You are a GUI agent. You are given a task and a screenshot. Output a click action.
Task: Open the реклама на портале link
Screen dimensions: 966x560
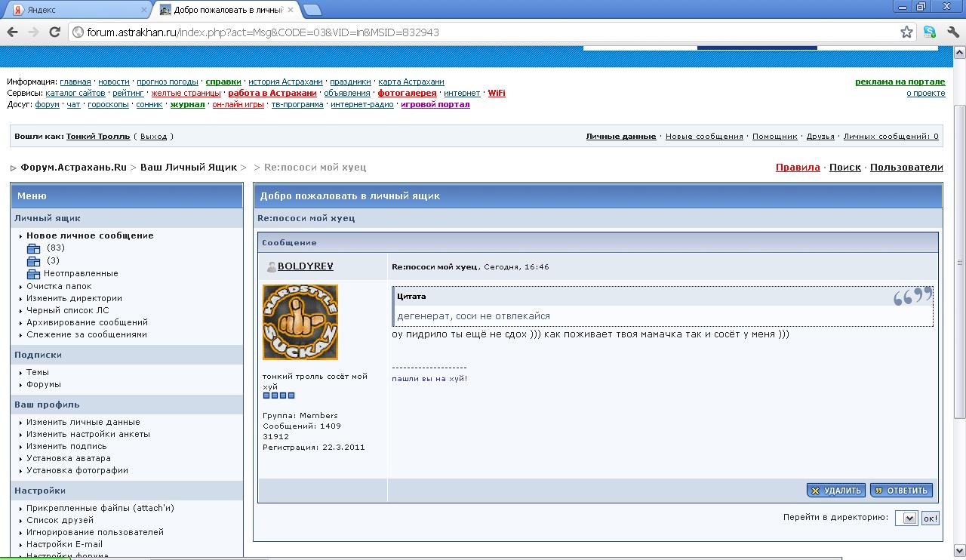pos(900,82)
